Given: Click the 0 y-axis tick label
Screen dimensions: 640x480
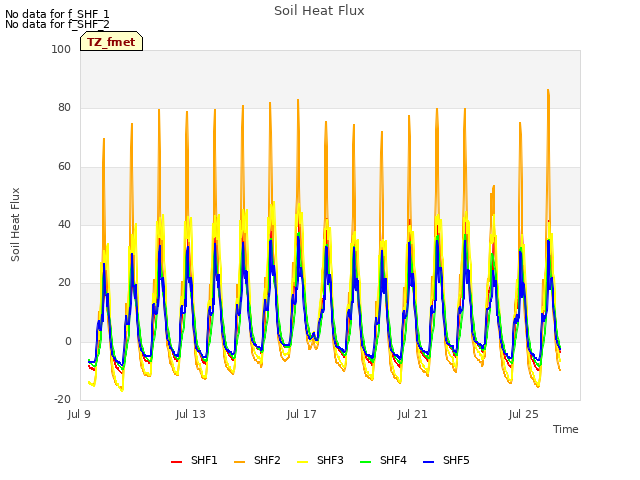Looking at the screenshot, I should (x=68, y=341).
